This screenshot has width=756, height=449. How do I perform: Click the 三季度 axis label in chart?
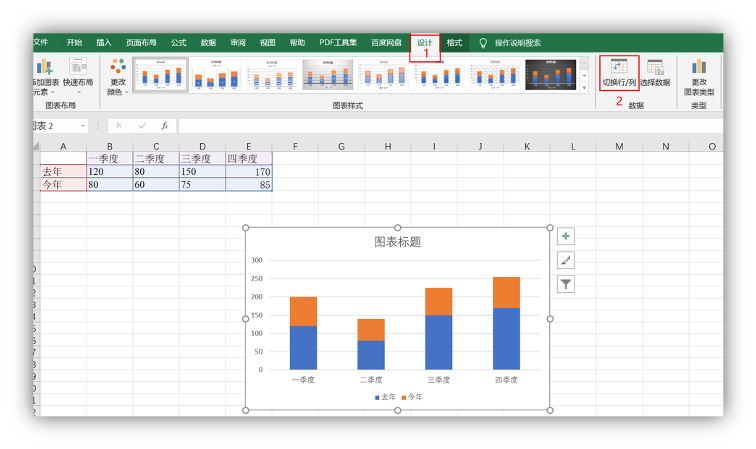click(x=439, y=380)
